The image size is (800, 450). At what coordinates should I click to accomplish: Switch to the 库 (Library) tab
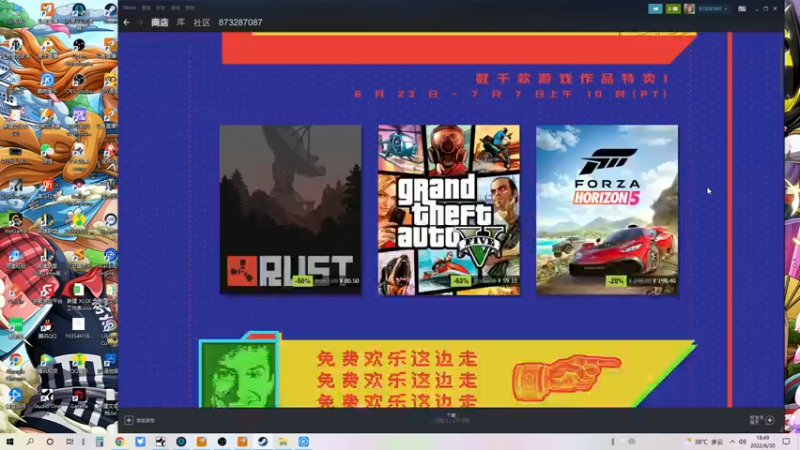pos(181,22)
